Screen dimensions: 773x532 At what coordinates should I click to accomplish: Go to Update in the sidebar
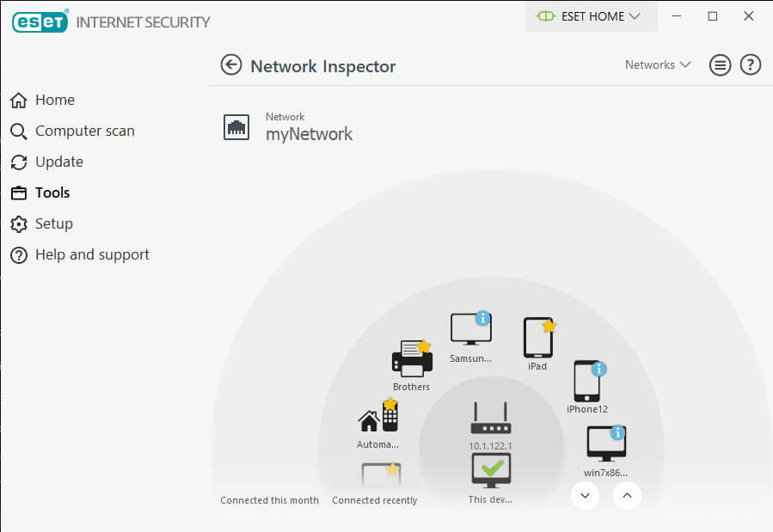tap(47, 162)
